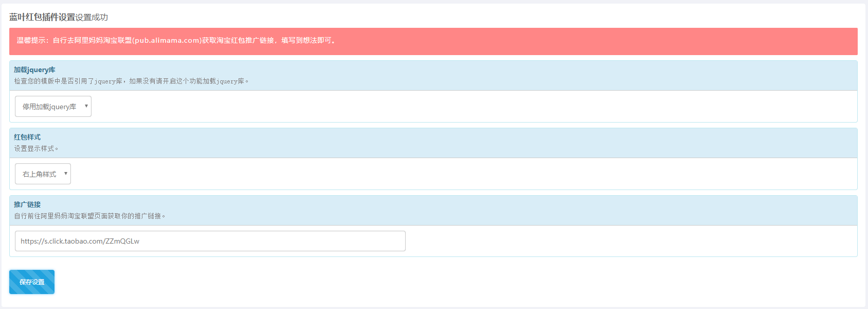Image resolution: width=868 pixels, height=309 pixels.
Task: Click empty space right of the 右上角样式 dropdown
Action: 463,174
